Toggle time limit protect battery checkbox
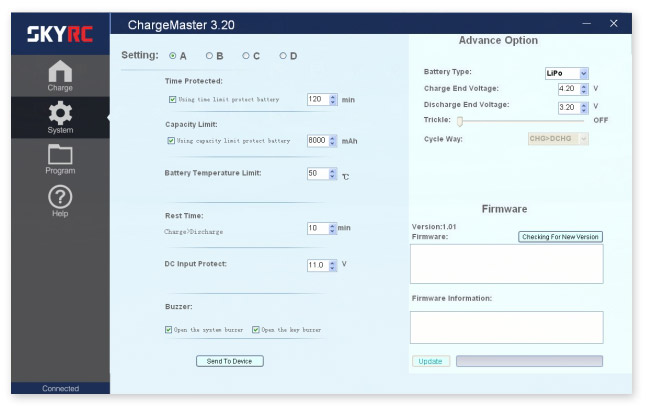Image resolution: width=650 pixels, height=412 pixels. click(x=172, y=99)
